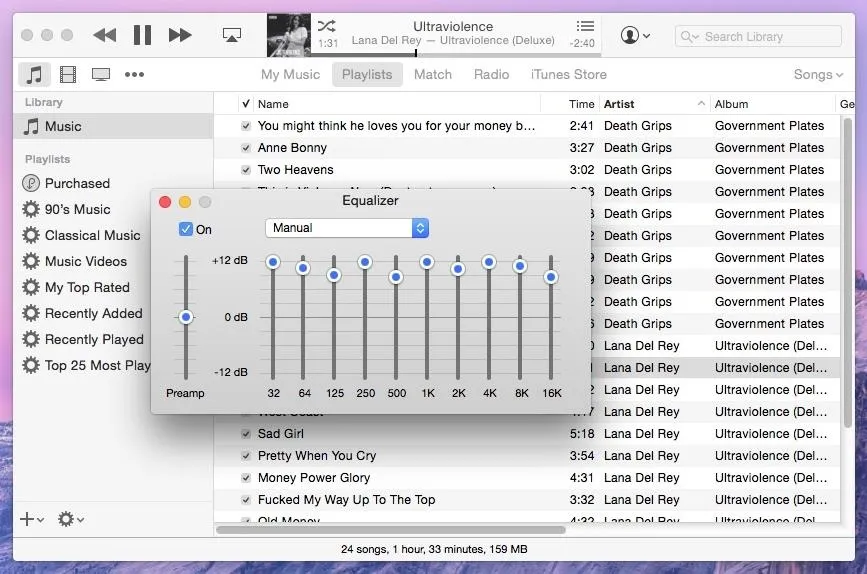Open the Recently Added playlist
Viewport: 867px width, 574px height.
coord(82,313)
